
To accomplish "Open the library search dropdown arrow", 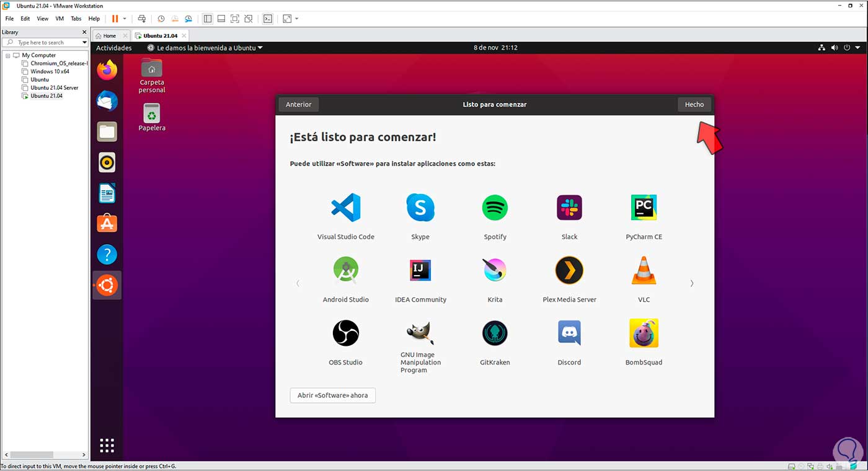I will coord(84,43).
